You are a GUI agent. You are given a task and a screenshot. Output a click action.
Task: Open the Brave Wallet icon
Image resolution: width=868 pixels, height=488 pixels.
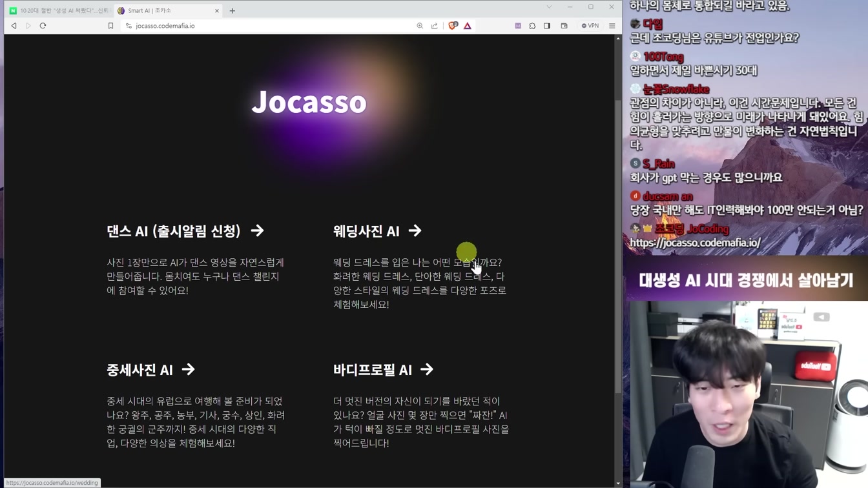(x=564, y=26)
